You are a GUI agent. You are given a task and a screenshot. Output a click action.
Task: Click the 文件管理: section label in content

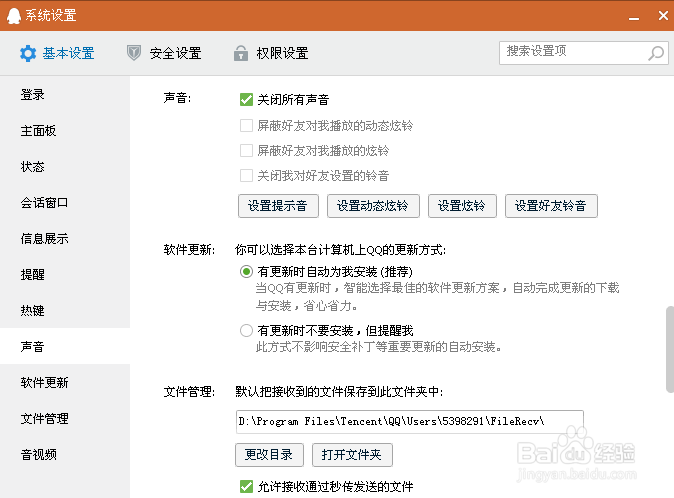click(189, 391)
